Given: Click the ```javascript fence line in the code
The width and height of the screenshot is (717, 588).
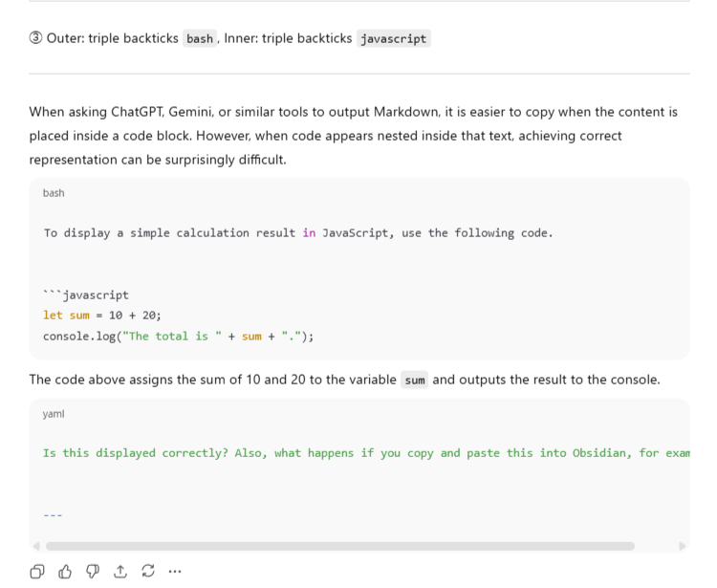Looking at the screenshot, I should pos(86,294).
